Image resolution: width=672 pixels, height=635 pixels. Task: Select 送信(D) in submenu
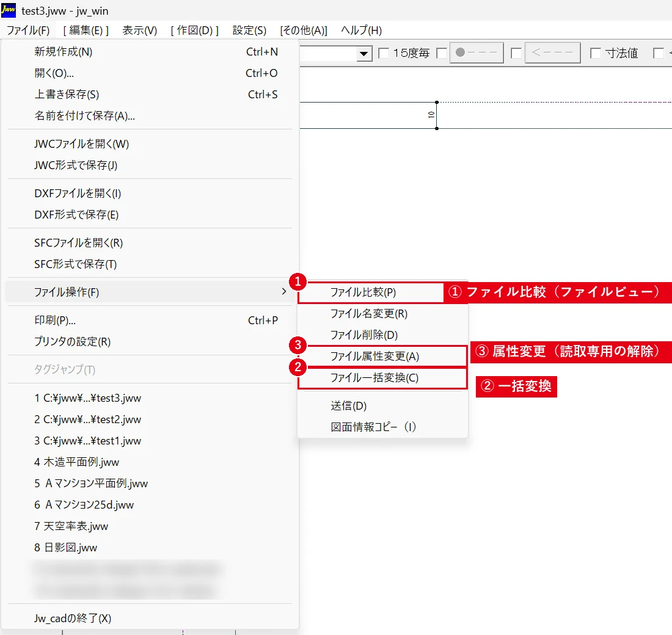(x=382, y=406)
